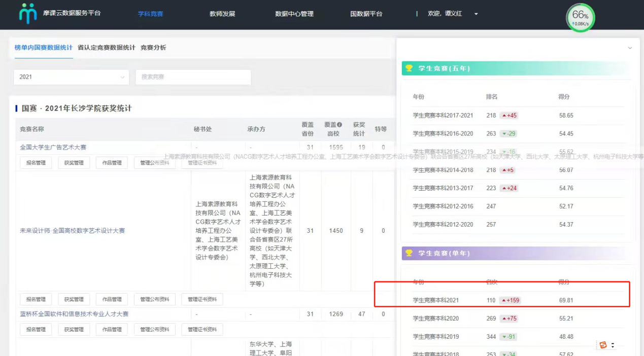This screenshot has height=356, width=644.
Task: Click 获奖管理 button under 未来设计师 competition
Action: [74, 299]
